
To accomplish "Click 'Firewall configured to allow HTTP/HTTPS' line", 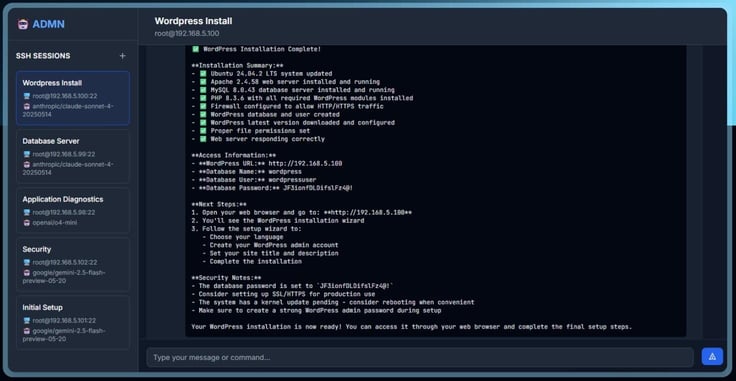I will click(288, 107).
